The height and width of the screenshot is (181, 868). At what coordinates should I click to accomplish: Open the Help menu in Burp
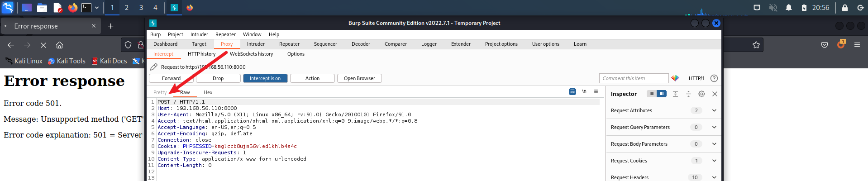(274, 34)
